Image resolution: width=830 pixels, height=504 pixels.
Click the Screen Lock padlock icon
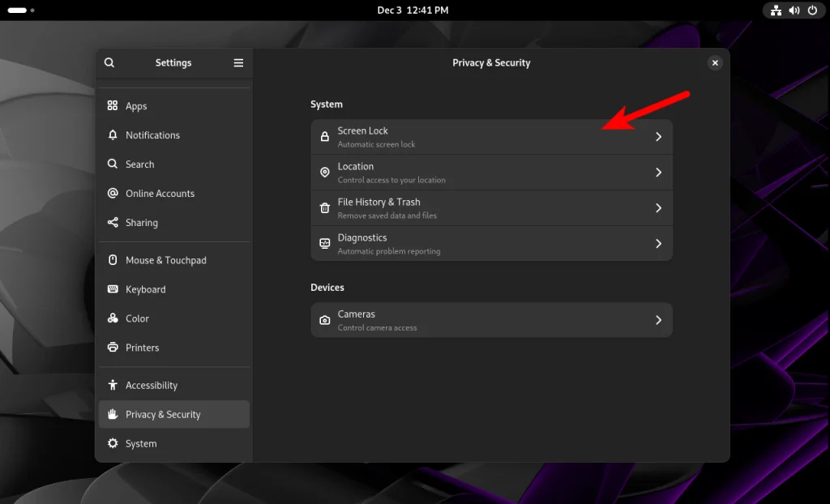tap(324, 137)
